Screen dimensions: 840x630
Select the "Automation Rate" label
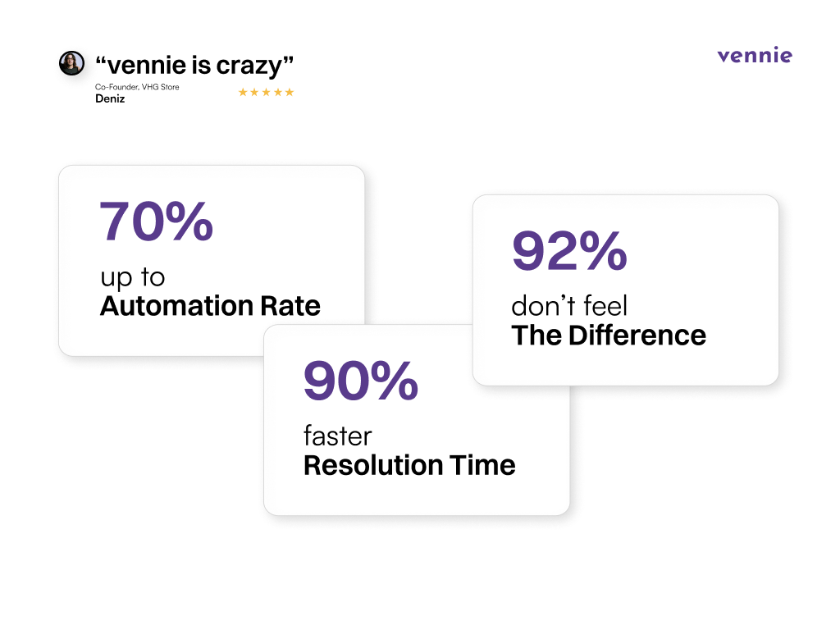click(210, 306)
